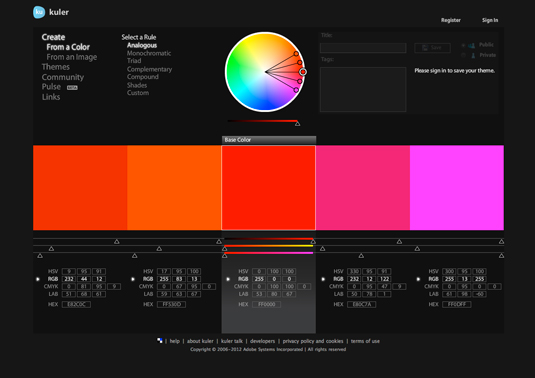This screenshot has height=378, width=535.
Task: Click inside the Tags text area
Action: tap(363, 89)
